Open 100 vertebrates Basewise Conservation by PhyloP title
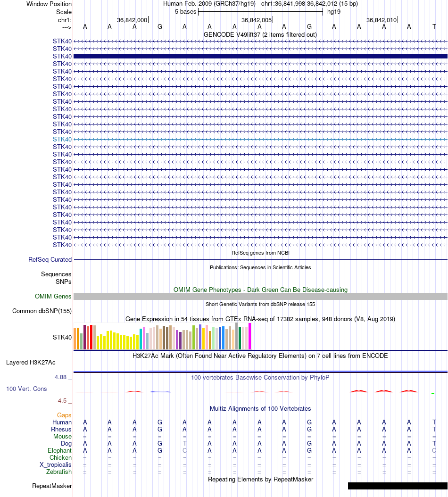Image resolution: width=448 pixels, height=497 pixels. 260,378
